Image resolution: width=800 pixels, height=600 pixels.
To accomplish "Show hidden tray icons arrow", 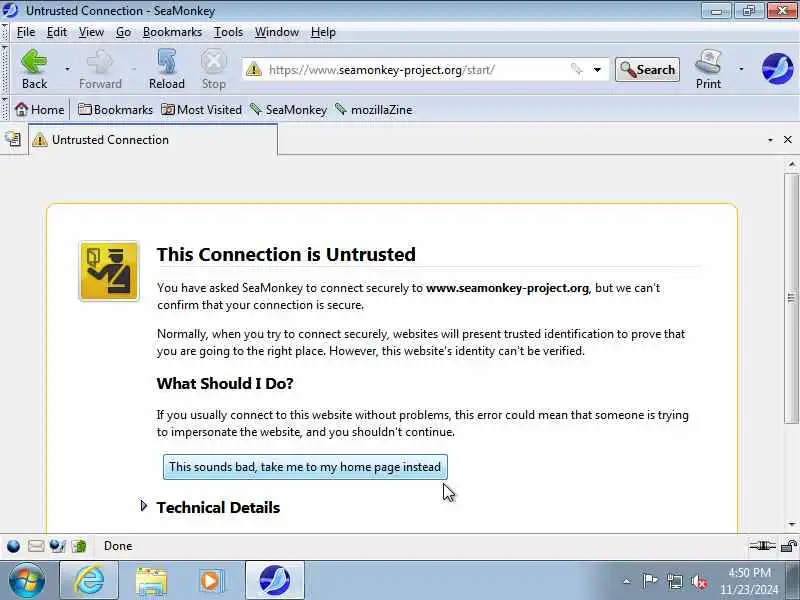I will (x=627, y=581).
